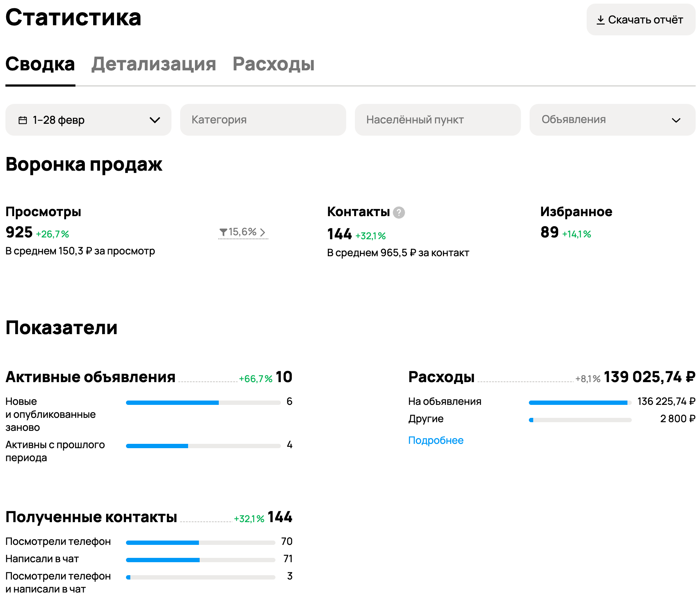700x599 pixels.
Task: Click the Населённый пункт filter field
Action: tap(437, 120)
